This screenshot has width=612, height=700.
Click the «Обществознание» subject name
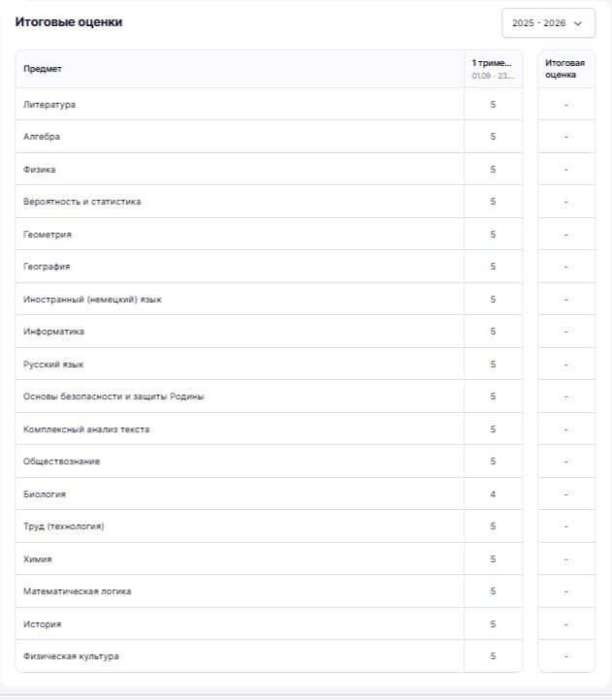coord(61,461)
